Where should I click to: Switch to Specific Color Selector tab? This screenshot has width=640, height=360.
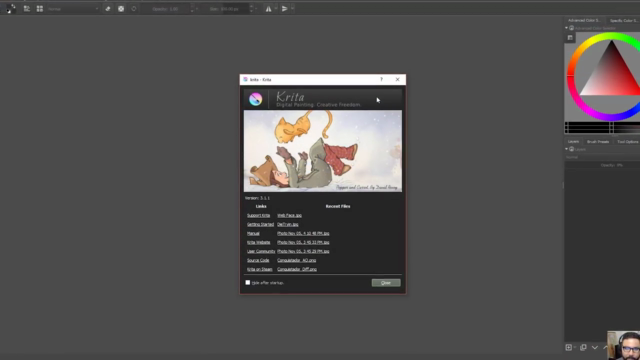coord(623,20)
